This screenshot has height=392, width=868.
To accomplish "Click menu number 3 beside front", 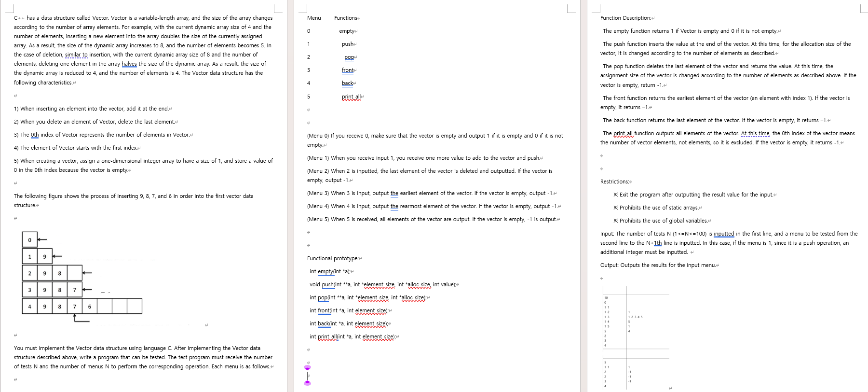I will pos(309,70).
